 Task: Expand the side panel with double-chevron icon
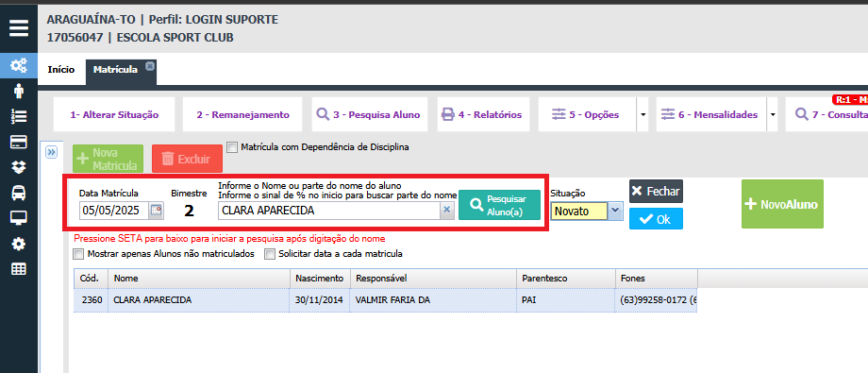(x=52, y=152)
